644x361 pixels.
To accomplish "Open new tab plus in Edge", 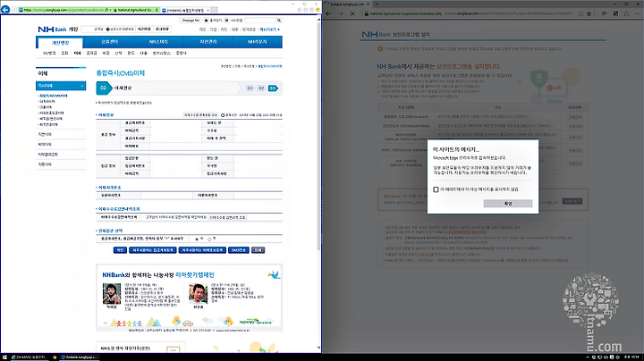I will coord(377,4).
